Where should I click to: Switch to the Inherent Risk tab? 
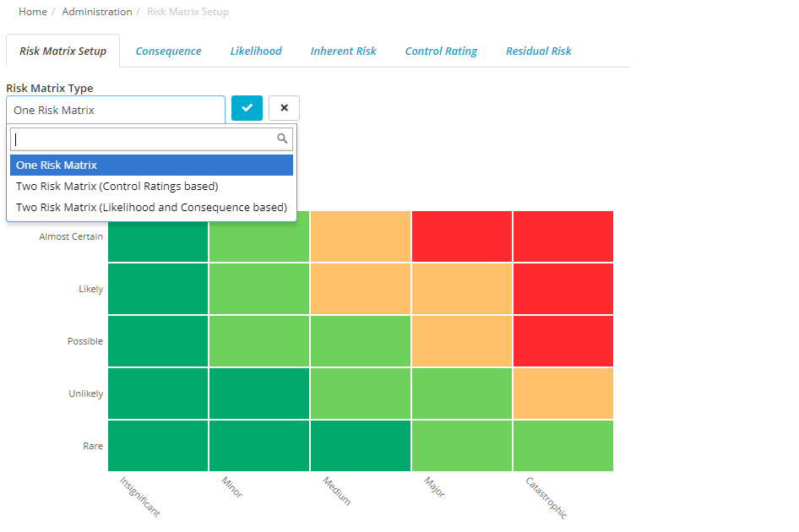click(343, 51)
